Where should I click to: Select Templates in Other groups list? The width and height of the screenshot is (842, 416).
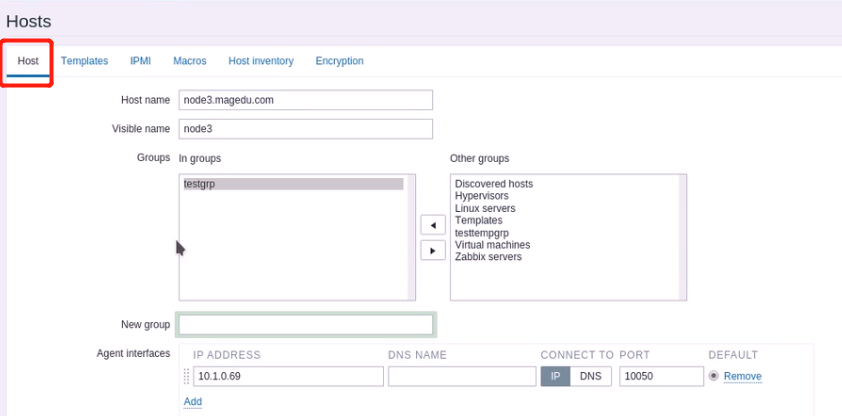pos(479,220)
